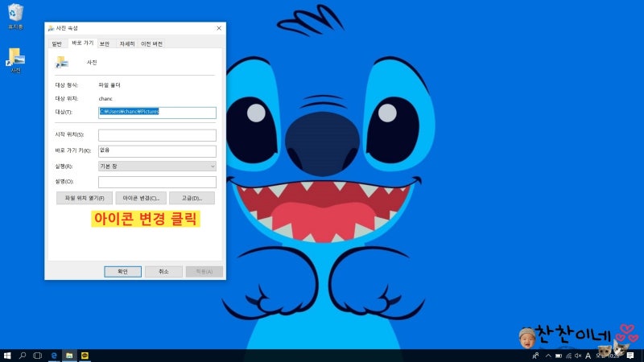The width and height of the screenshot is (644, 362).
Task: Open 고급(D)... advanced button
Action: 192,198
